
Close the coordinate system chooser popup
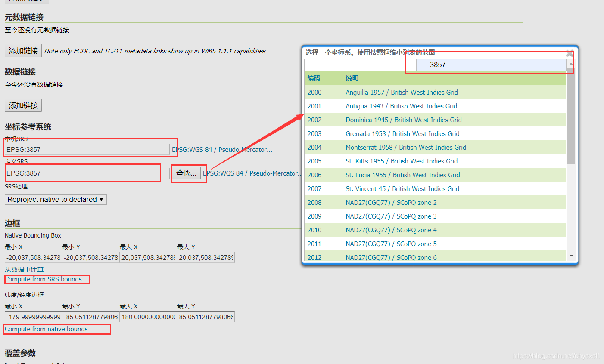pyautogui.click(x=570, y=54)
